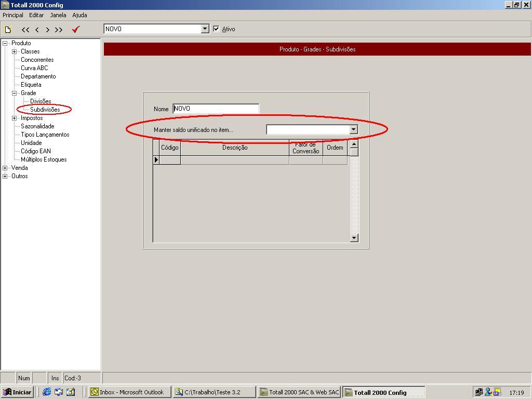Select Código EAN in the tree

36,151
